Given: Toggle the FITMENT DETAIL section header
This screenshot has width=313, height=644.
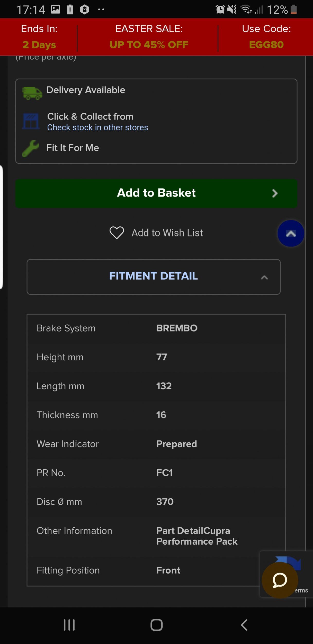Looking at the screenshot, I should [x=153, y=276].
